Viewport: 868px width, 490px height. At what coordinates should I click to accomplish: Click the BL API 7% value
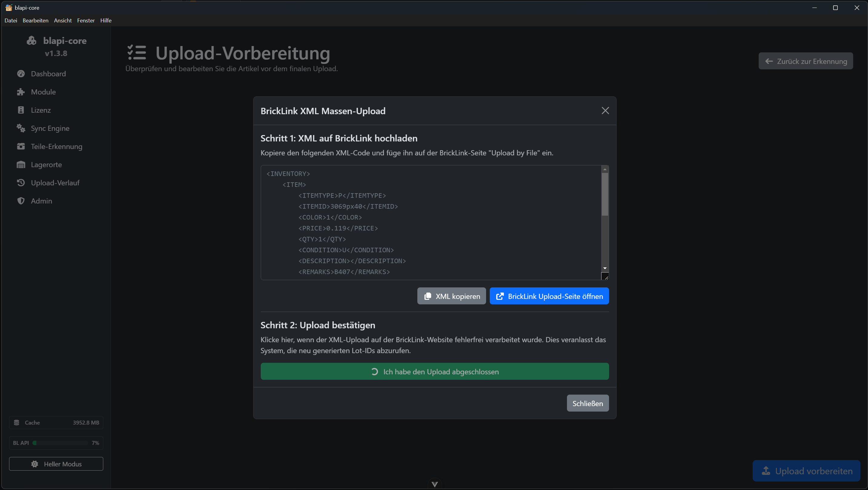pyautogui.click(x=95, y=443)
